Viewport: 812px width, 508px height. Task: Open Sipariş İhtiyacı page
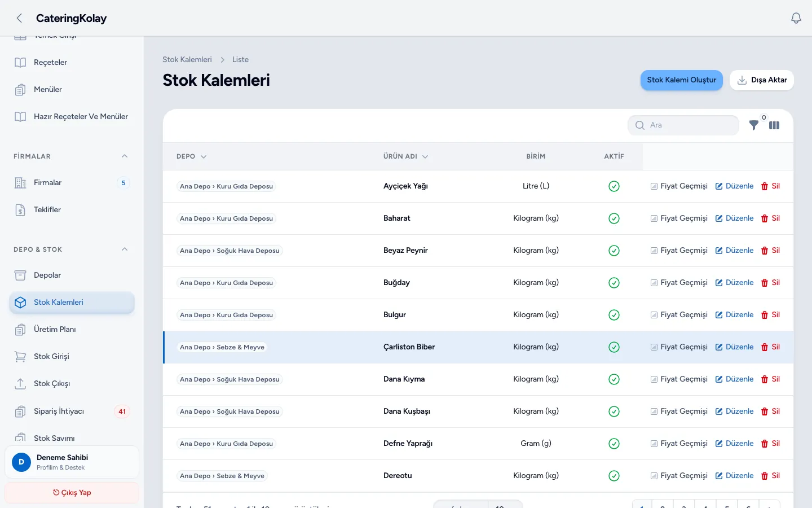[x=72, y=411]
